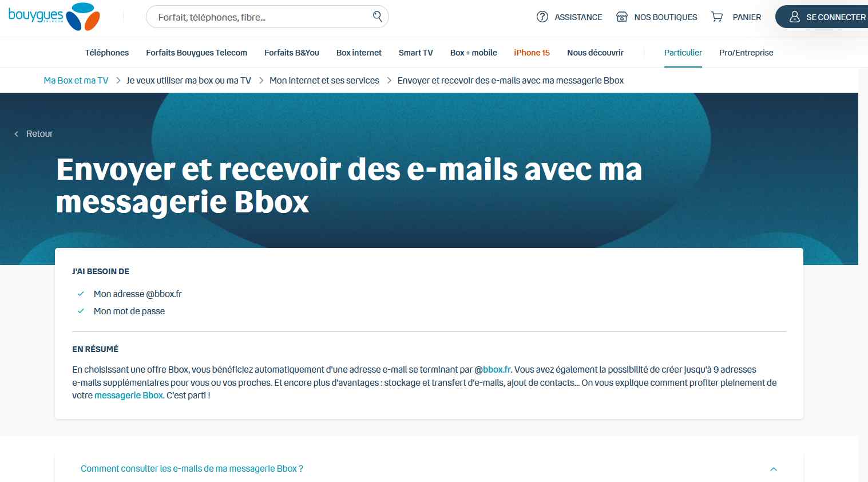Click the 'J'AI BESOIN DE' heading
This screenshot has height=482, width=868.
[x=101, y=271]
